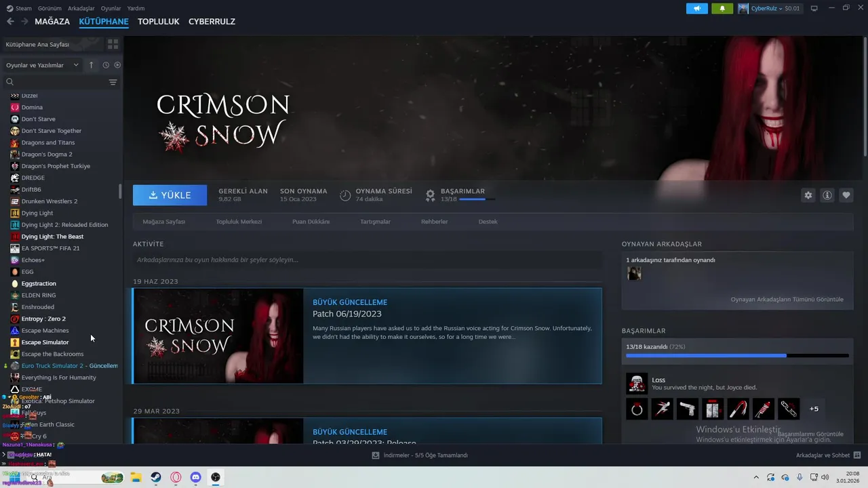
Task: Navigate forward with the right arrow
Action: 24,22
